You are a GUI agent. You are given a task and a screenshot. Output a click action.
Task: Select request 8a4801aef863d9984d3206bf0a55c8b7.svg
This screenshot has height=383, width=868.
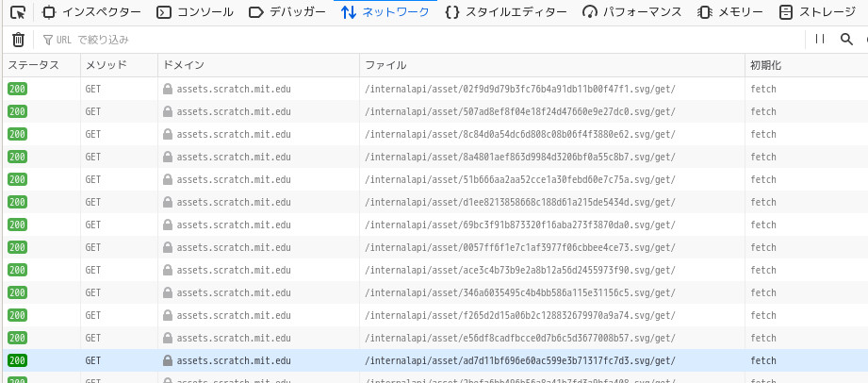(x=435, y=157)
